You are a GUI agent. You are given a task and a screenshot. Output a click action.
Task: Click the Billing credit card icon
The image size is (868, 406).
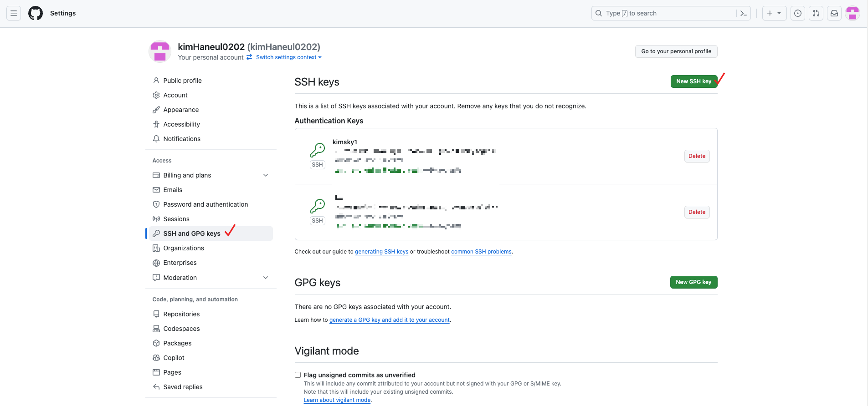[x=156, y=175]
